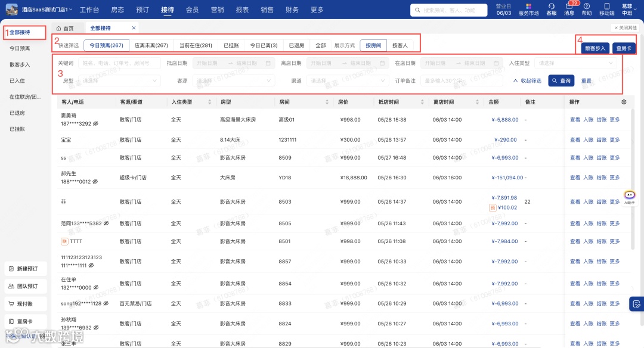644x348 pixels.
Task: Open the 预订 top menu
Action: 143,10
